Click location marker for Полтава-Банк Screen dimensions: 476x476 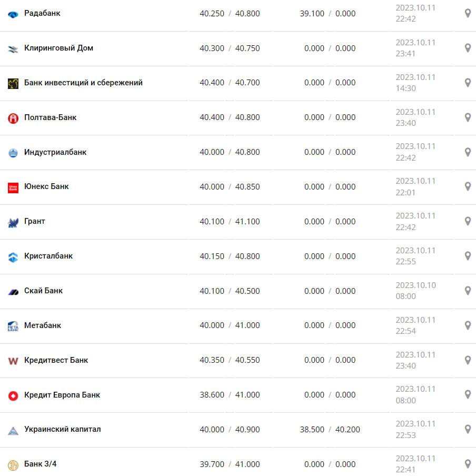[468, 117]
